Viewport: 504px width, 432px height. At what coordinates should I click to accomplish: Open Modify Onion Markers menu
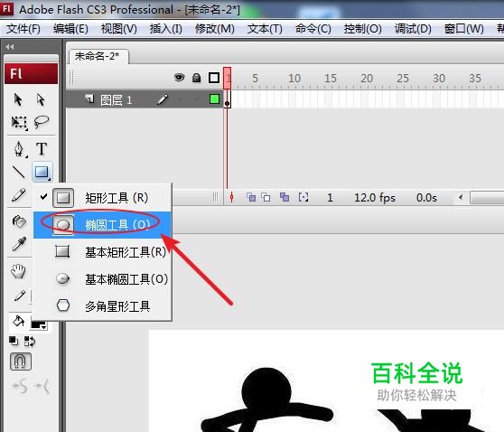tap(303, 197)
